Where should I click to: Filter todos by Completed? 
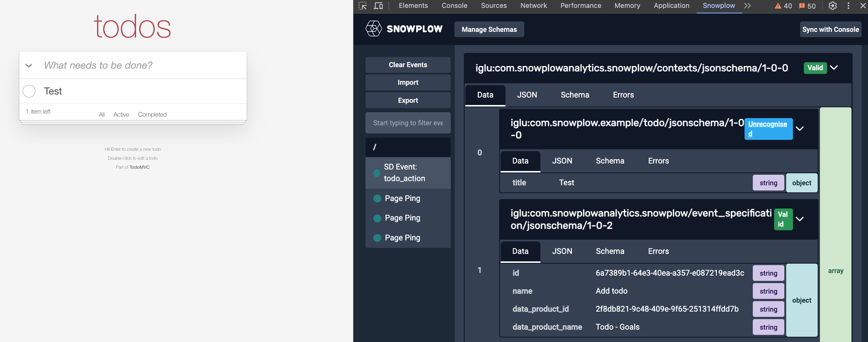pos(152,114)
